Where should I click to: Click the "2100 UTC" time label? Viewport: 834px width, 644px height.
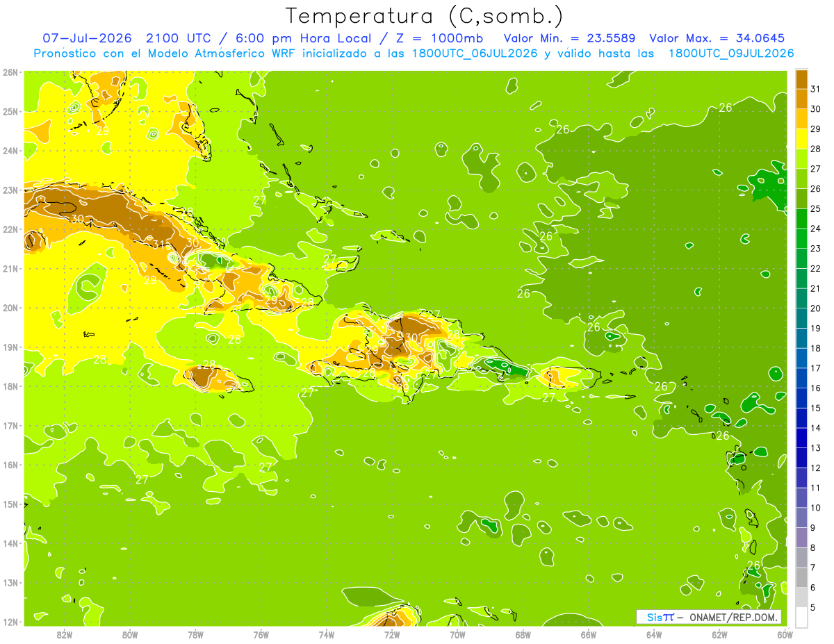point(179,38)
